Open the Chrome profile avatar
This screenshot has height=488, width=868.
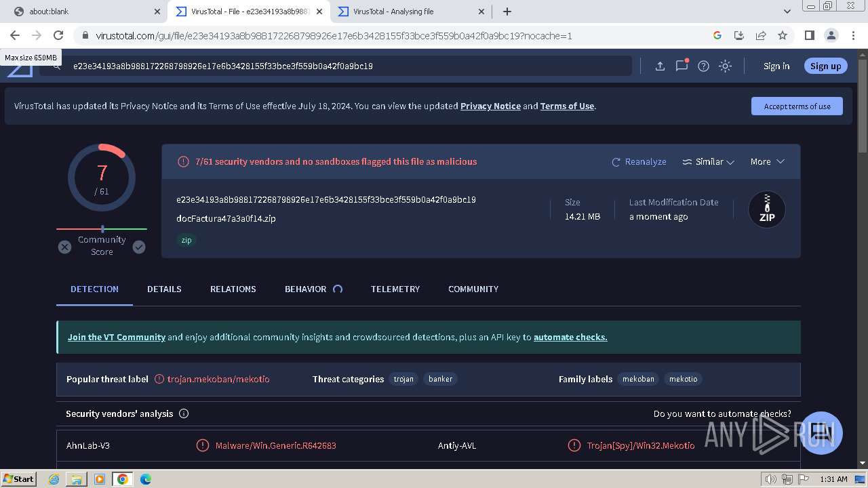[x=831, y=35]
